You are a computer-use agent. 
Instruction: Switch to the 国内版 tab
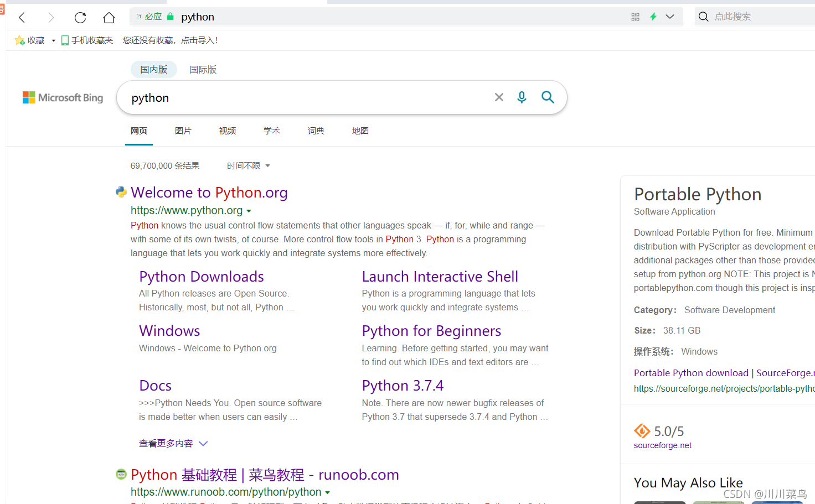pos(153,70)
